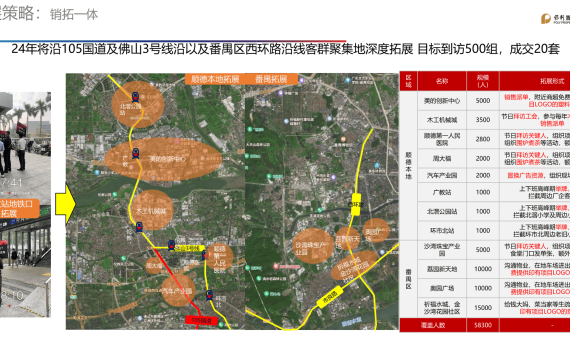
Task: Click the 广教站 table cell
Action: tap(442, 192)
